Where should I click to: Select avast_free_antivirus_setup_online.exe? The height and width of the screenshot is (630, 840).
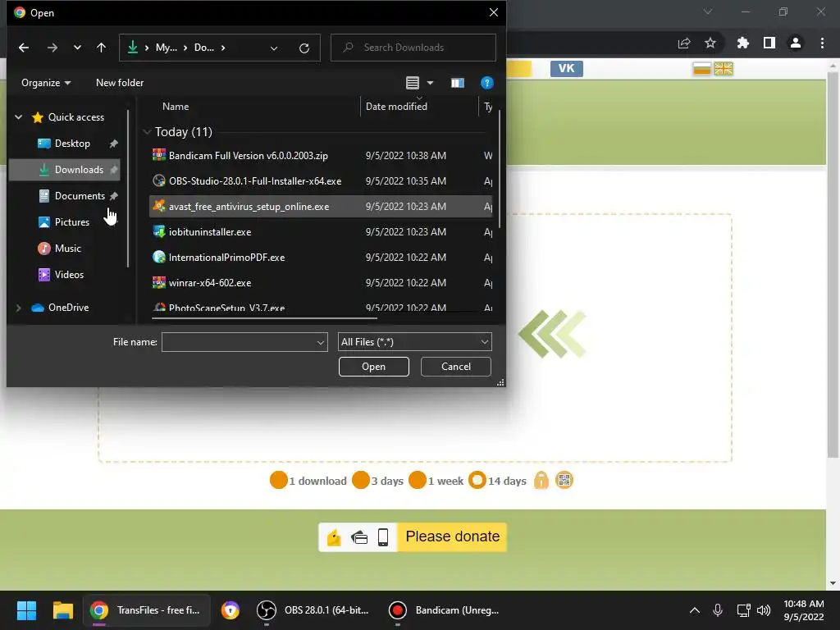pos(321,206)
